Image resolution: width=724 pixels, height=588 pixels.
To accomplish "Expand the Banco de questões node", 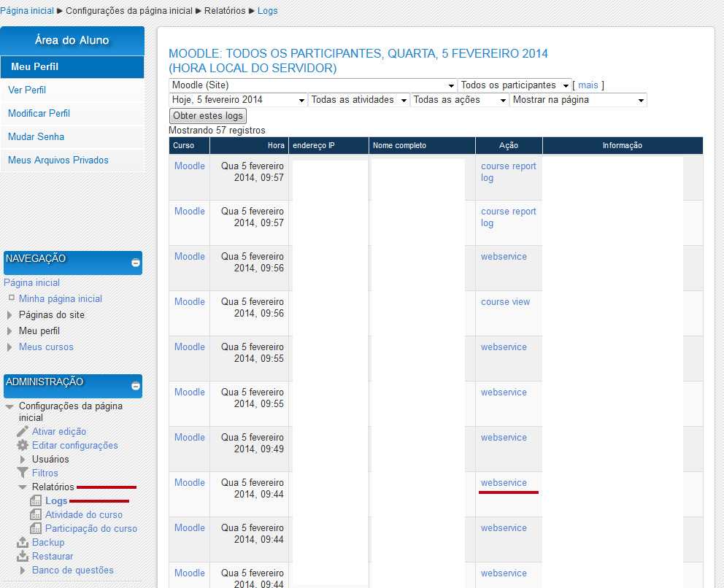I will tap(23, 570).
